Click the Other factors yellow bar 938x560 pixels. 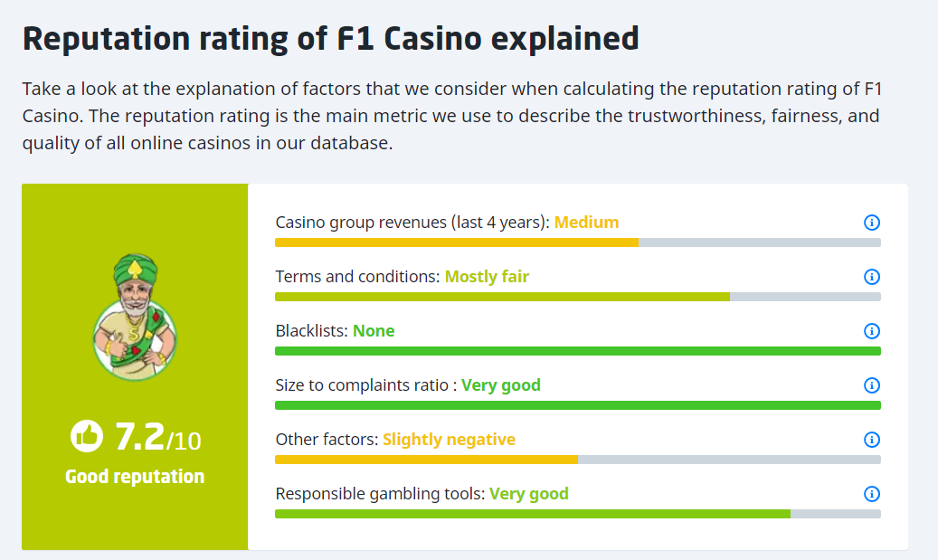tap(577, 460)
